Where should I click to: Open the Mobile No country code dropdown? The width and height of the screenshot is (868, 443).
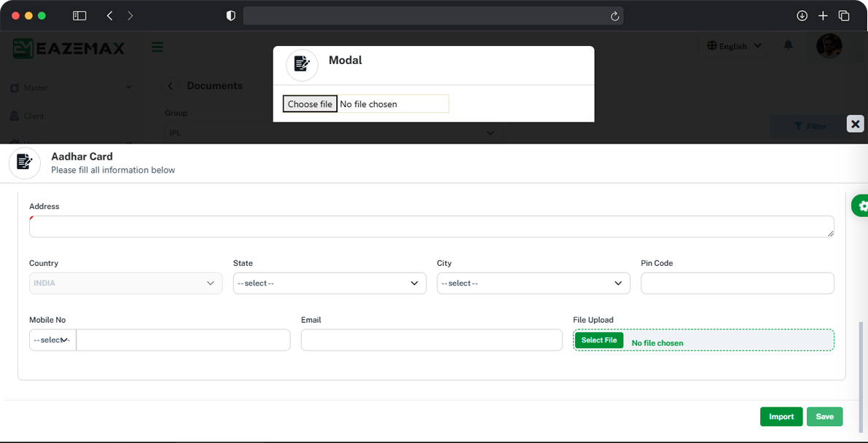click(52, 340)
